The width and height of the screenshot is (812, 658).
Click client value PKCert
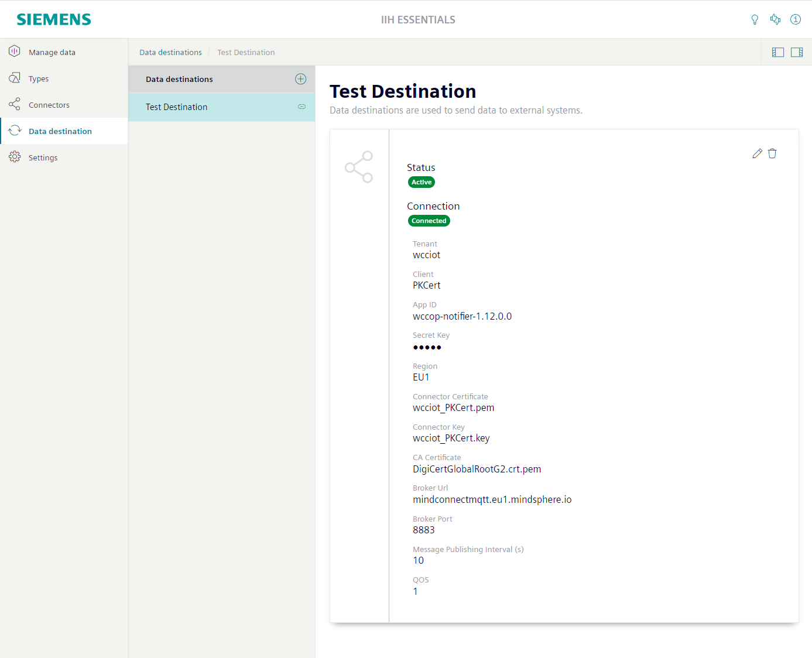pos(427,286)
